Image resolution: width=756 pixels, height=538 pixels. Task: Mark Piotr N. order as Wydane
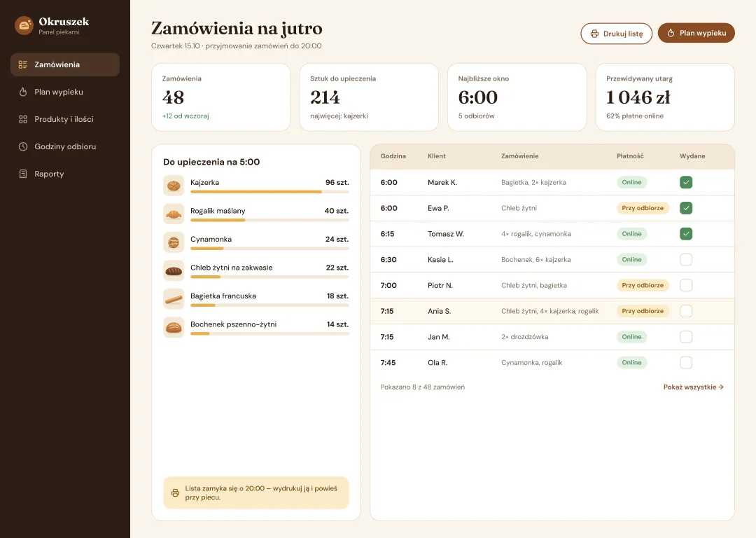pyautogui.click(x=685, y=285)
